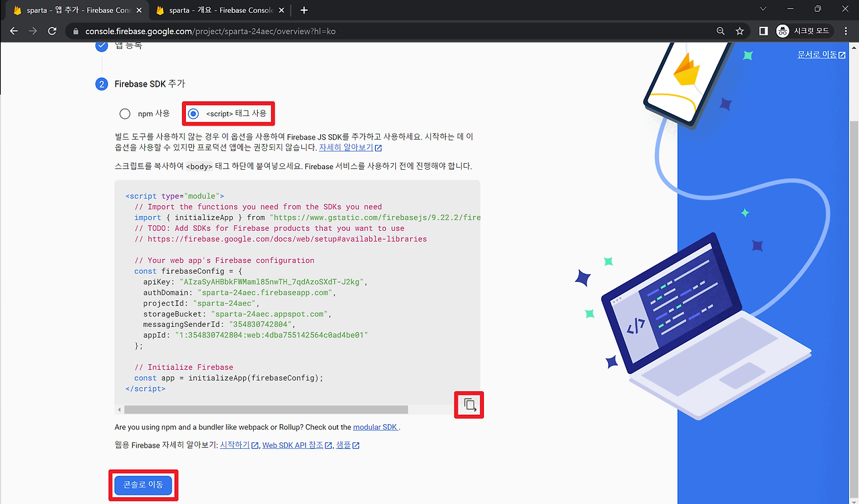Open the Chrome three-dot menu
859x504 pixels.
[x=847, y=31]
